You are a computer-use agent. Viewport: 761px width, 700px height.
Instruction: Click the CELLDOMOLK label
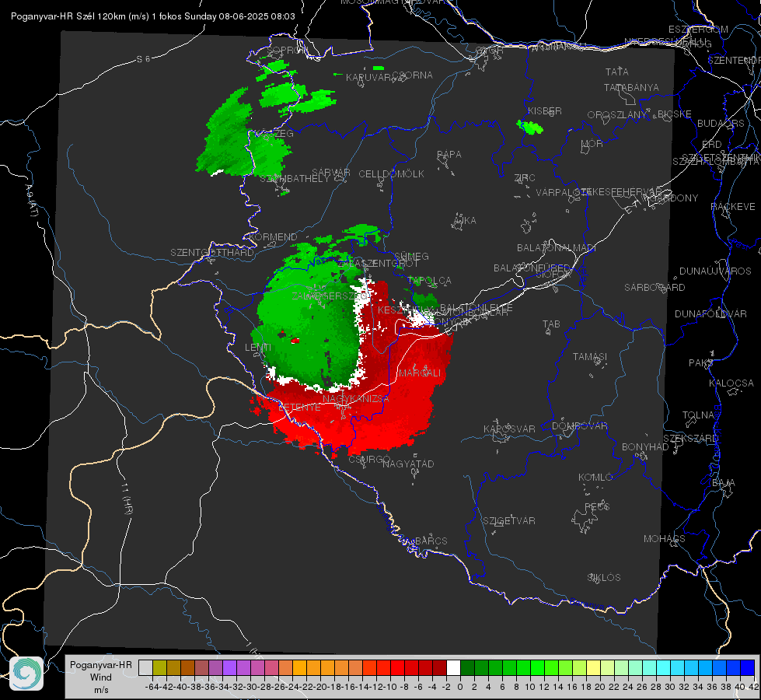[x=391, y=174]
